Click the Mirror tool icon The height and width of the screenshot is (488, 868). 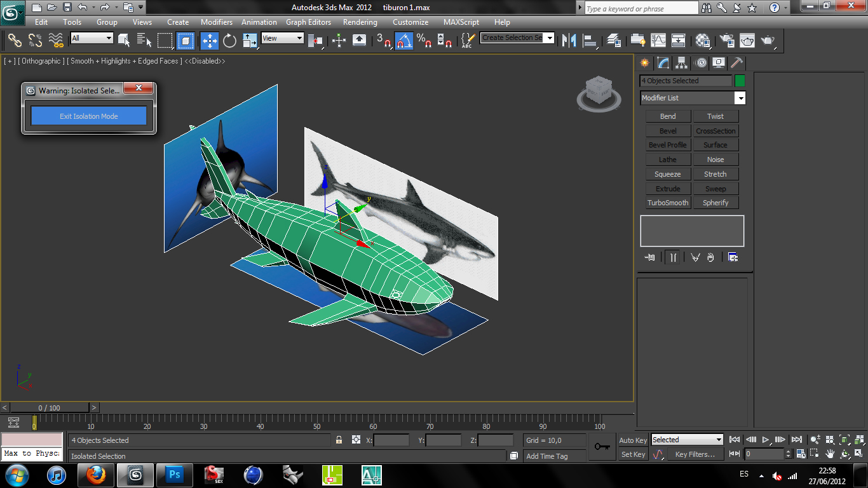pyautogui.click(x=569, y=41)
